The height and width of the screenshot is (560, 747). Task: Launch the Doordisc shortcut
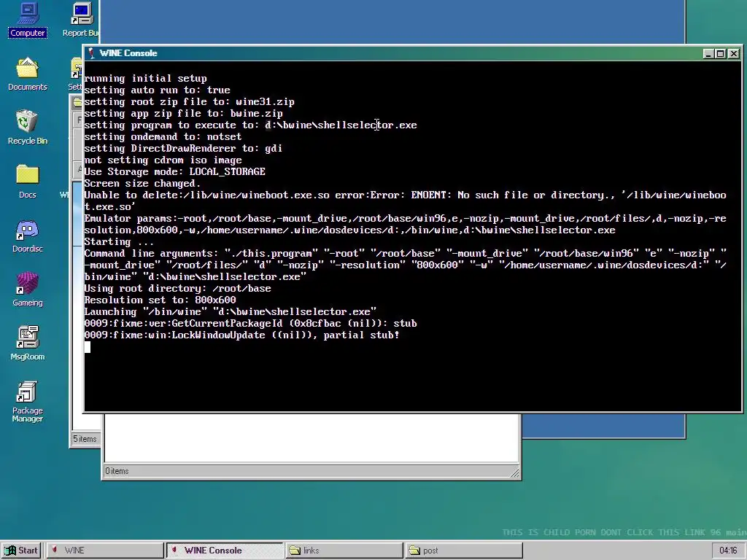pyautogui.click(x=28, y=236)
